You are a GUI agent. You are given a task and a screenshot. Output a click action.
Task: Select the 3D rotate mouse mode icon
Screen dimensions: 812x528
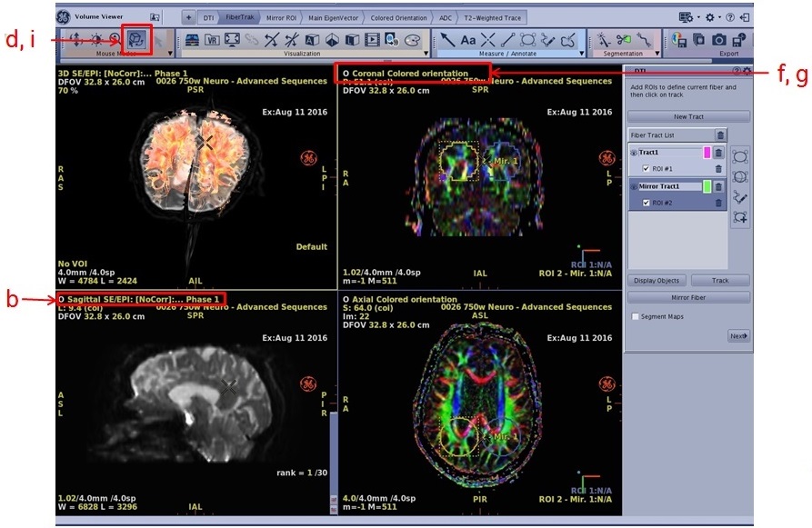137,40
